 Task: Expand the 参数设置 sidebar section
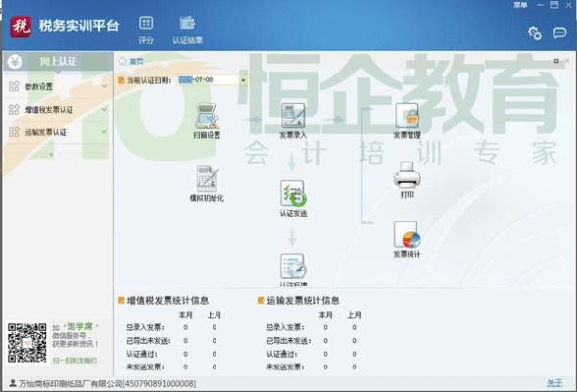tap(57, 87)
